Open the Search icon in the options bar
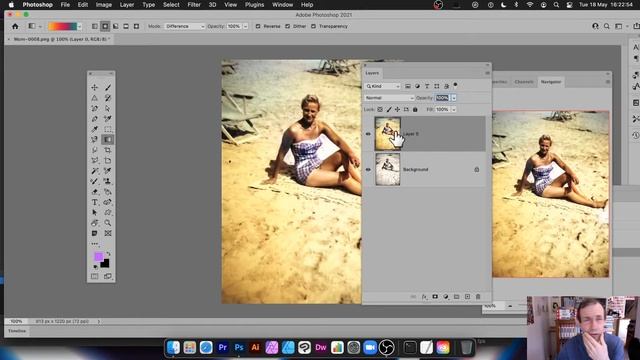Screen dimensions: 640x360 [x=607, y=26]
